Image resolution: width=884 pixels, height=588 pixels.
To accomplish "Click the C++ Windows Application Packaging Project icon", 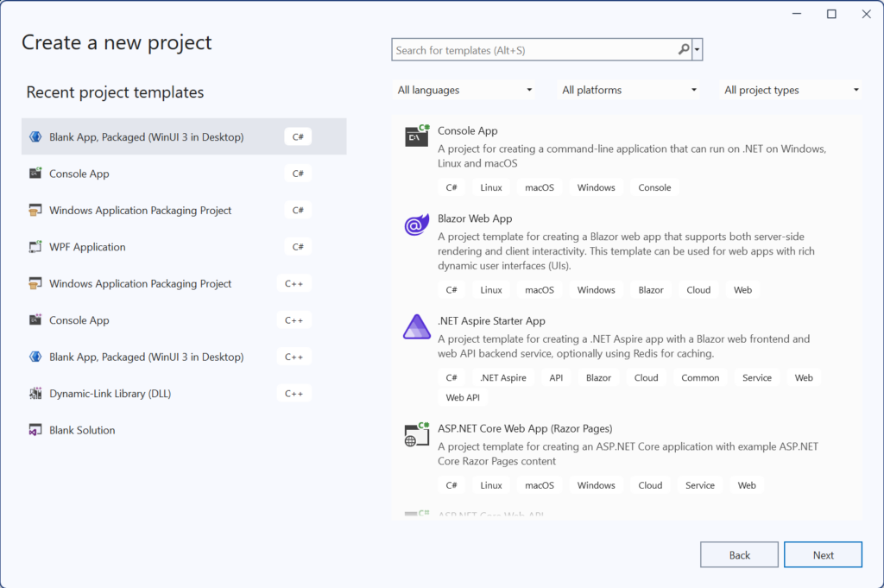I will [x=35, y=283].
